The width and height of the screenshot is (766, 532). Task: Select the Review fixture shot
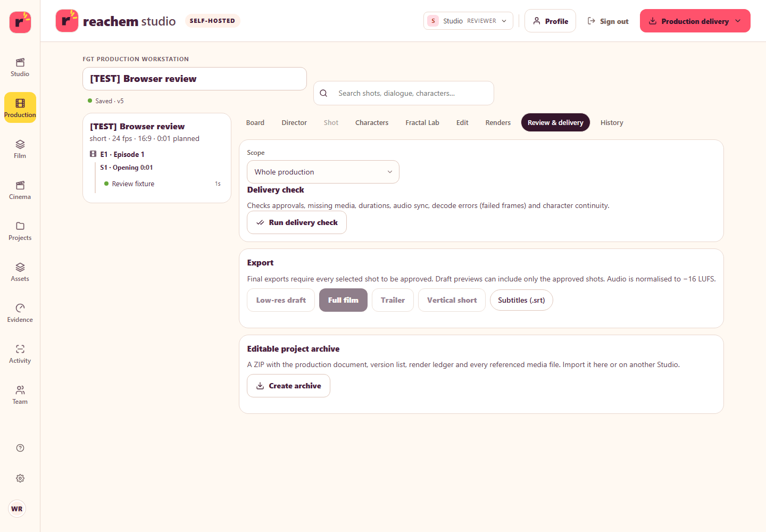(x=162, y=184)
